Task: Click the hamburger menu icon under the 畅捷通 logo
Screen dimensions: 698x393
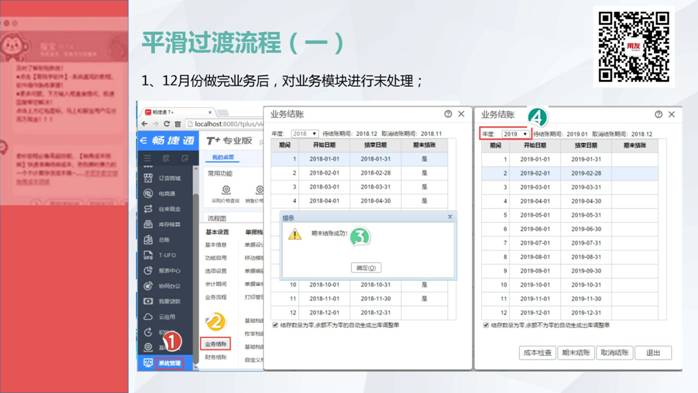Action: (147, 158)
